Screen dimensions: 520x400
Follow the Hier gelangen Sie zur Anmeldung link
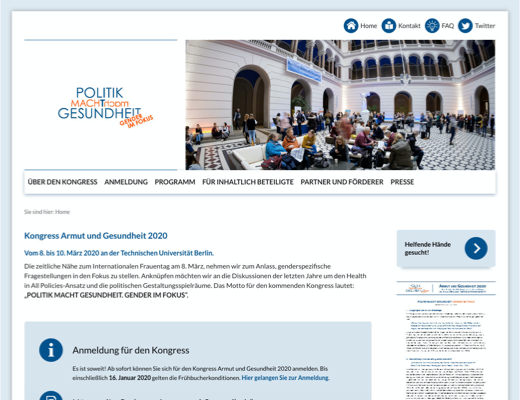[x=285, y=378]
